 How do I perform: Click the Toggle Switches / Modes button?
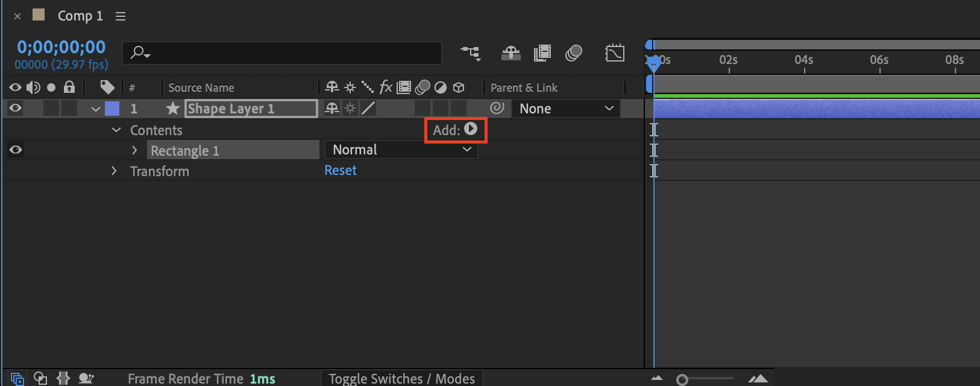[x=402, y=379]
